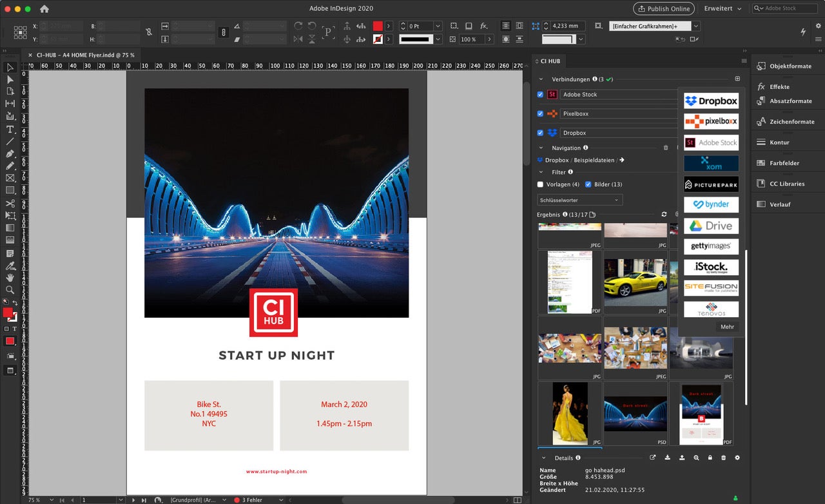Open the Schlüsselwörter dropdown
Viewport: 825px width, 504px height.
tap(580, 200)
